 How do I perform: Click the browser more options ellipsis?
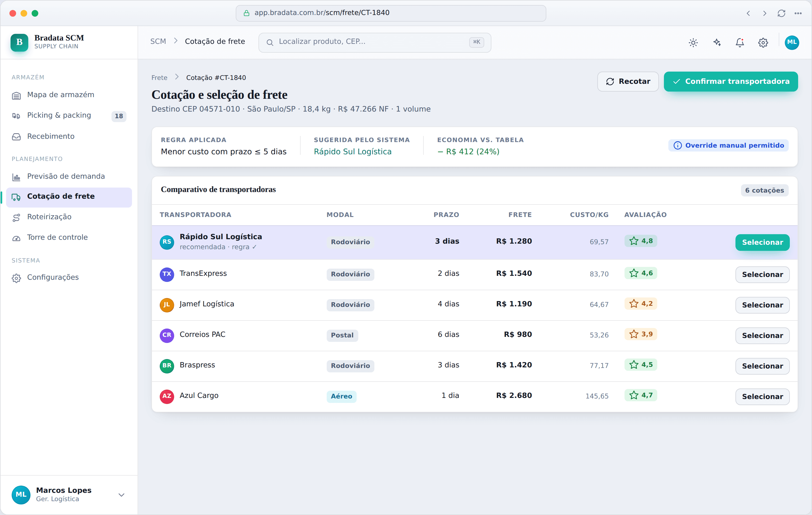tap(798, 13)
